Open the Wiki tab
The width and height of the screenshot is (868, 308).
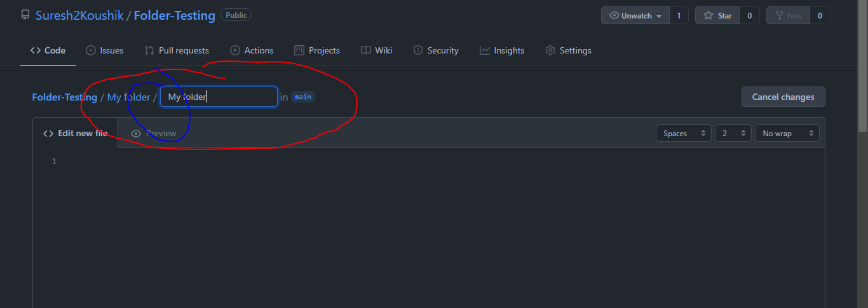tap(377, 50)
